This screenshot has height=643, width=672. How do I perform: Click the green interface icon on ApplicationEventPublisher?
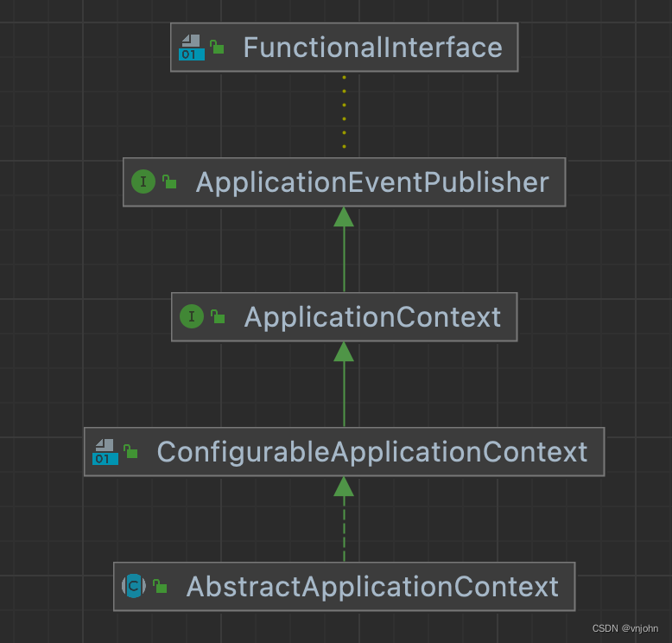click(143, 182)
